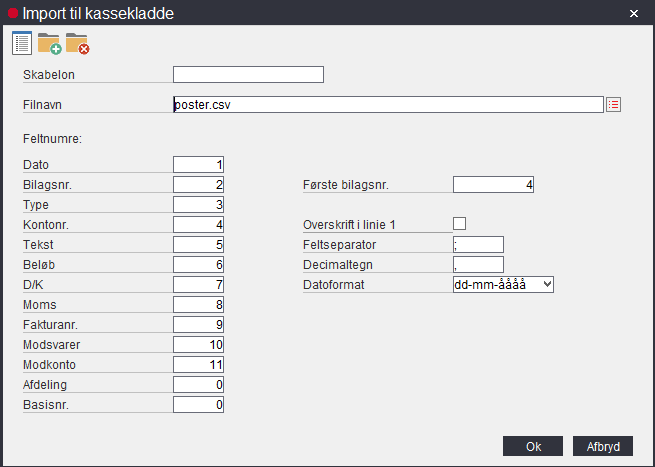Screen dimensions: 655x467
Task: Click the 'Feltnumre:' heading text
Action: coord(52,139)
